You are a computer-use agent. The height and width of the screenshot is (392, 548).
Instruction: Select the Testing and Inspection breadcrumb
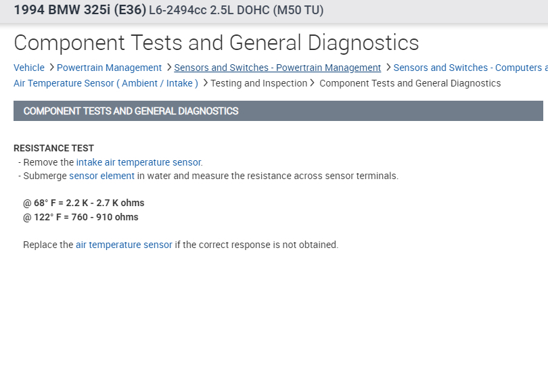click(258, 83)
